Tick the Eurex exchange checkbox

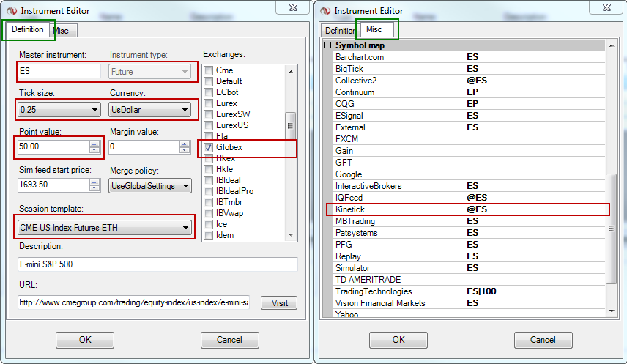[208, 103]
